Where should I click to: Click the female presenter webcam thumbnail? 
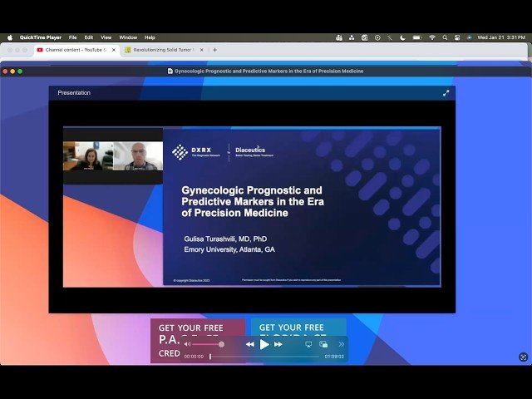(x=88, y=155)
